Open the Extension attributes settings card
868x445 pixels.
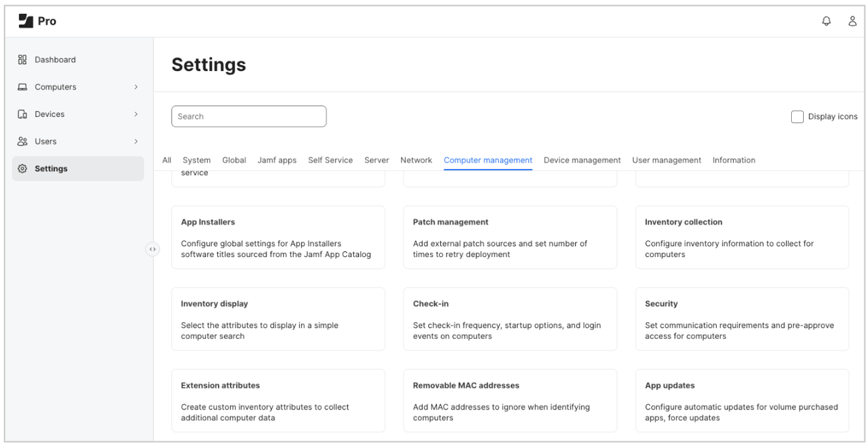click(278, 401)
